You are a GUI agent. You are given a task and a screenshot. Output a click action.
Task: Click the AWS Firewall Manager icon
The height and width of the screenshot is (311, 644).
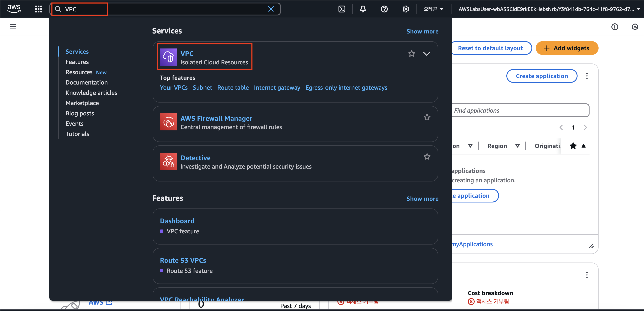point(168,122)
